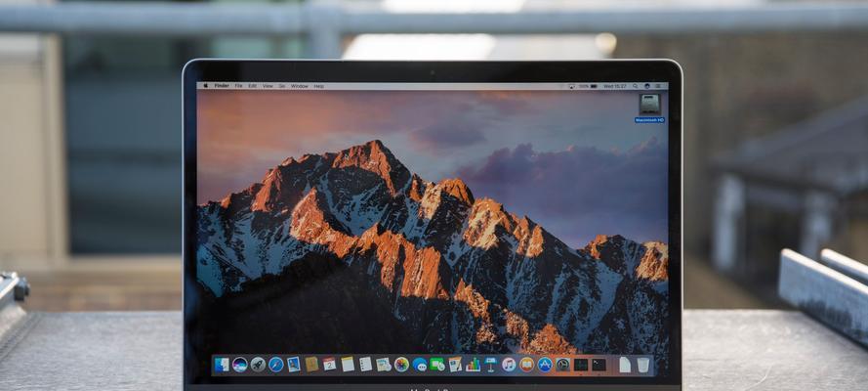Open the Apple menu

[x=206, y=86]
